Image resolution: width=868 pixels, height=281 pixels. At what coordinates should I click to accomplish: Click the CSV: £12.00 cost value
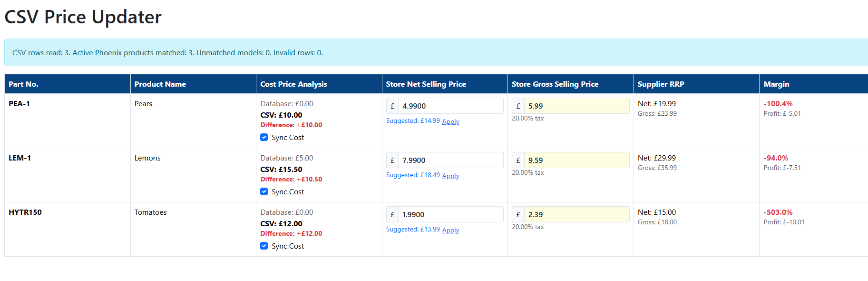(281, 223)
